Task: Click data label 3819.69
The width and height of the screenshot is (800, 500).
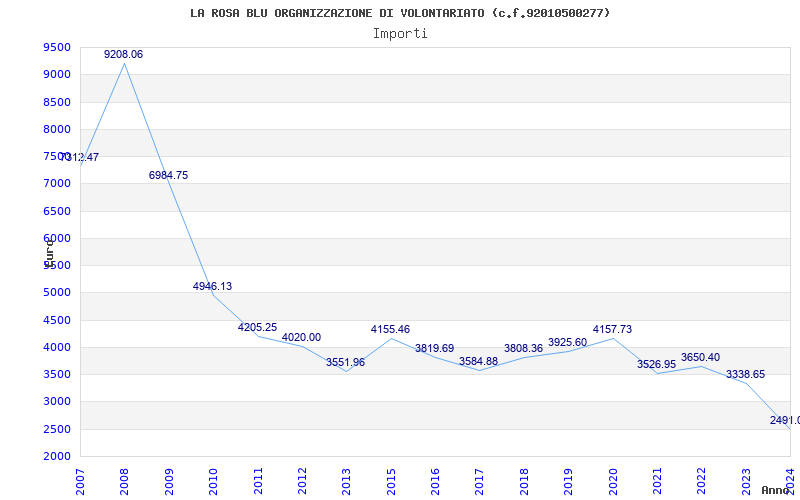Action: [x=434, y=348]
